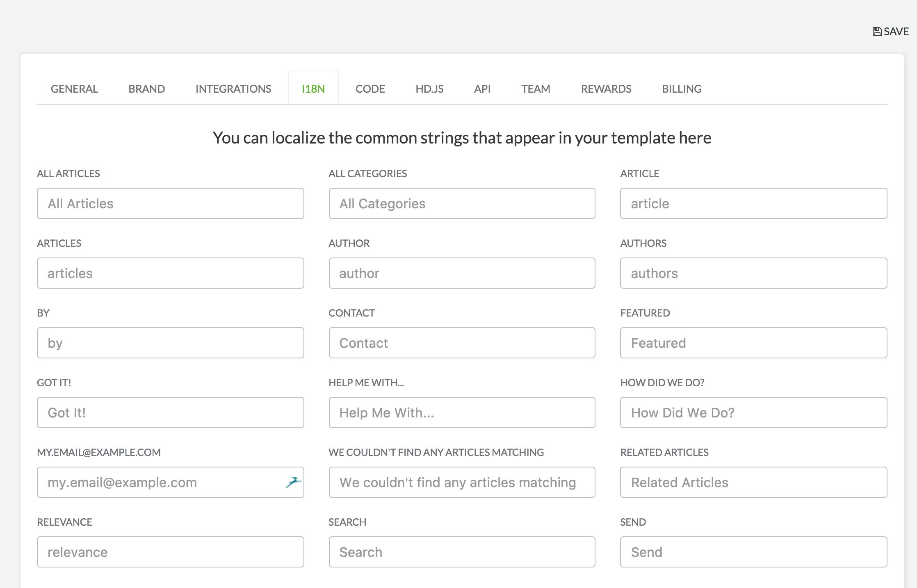The height and width of the screenshot is (588, 917).
Task: View the Rewards tab
Action: click(606, 89)
